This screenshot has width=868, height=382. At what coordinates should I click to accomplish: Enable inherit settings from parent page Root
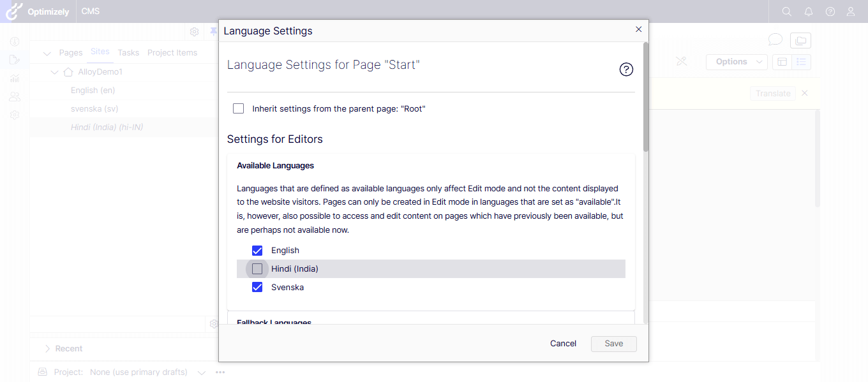point(238,108)
